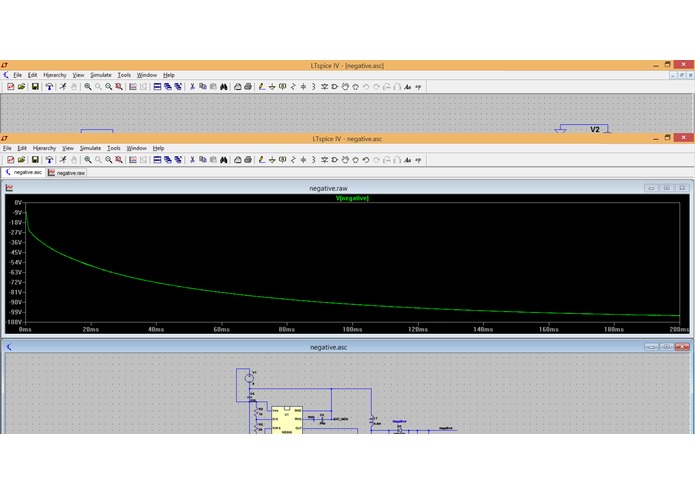
Task: Click Print icon in front window toolbar
Action: click(248, 160)
